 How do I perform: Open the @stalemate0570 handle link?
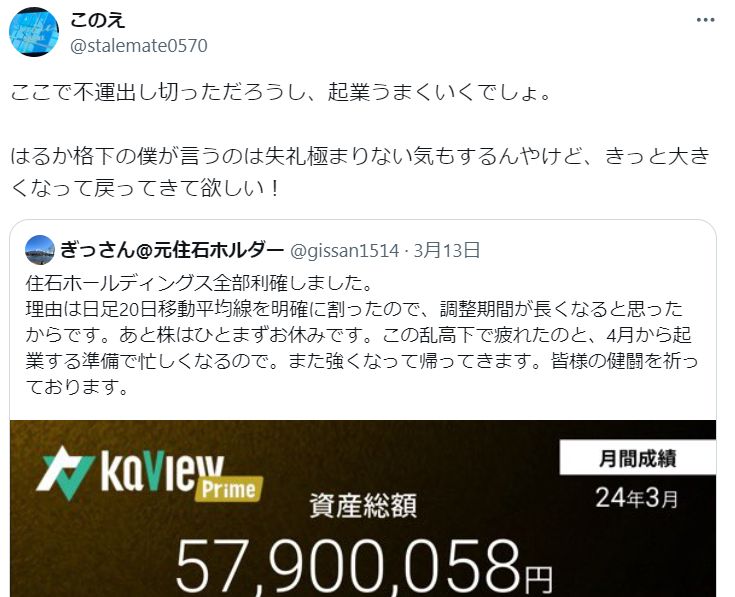pyautogui.click(x=139, y=46)
